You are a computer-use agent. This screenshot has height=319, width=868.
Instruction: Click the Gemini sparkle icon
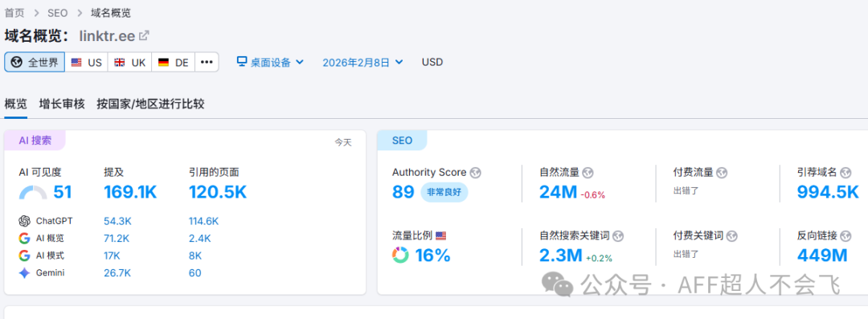click(24, 272)
